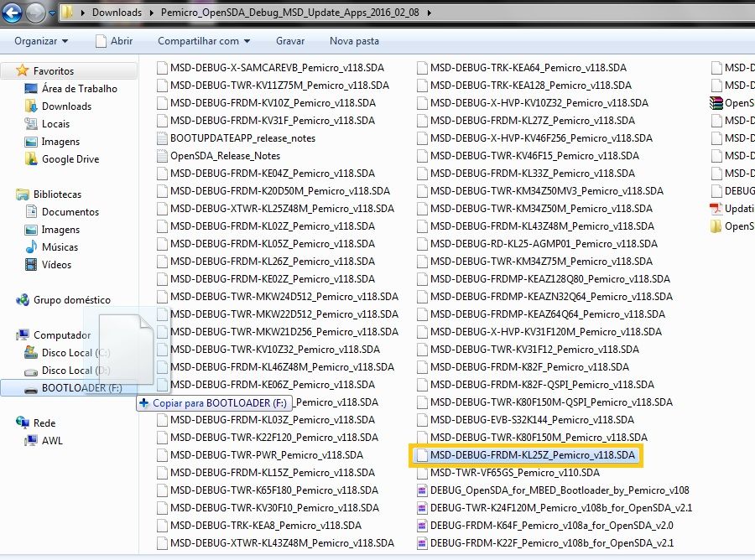Select the OpenSDA_Release_Notes file icon

tap(162, 156)
